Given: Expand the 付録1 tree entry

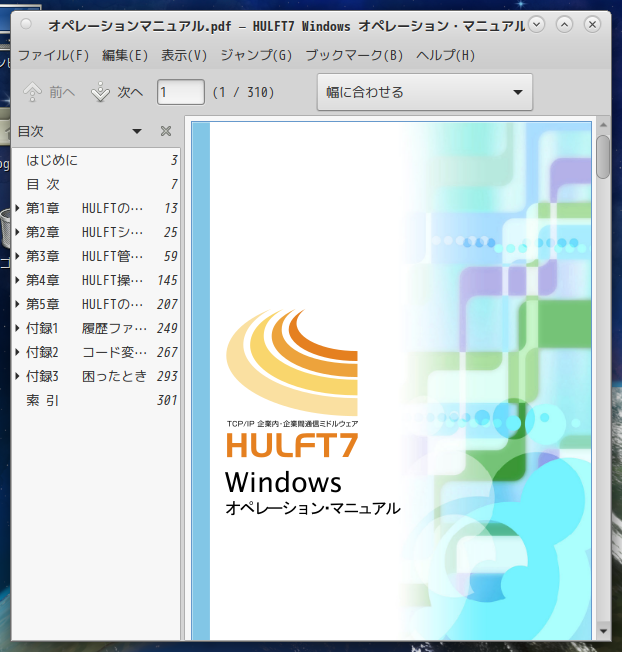Looking at the screenshot, I should tap(17, 328).
